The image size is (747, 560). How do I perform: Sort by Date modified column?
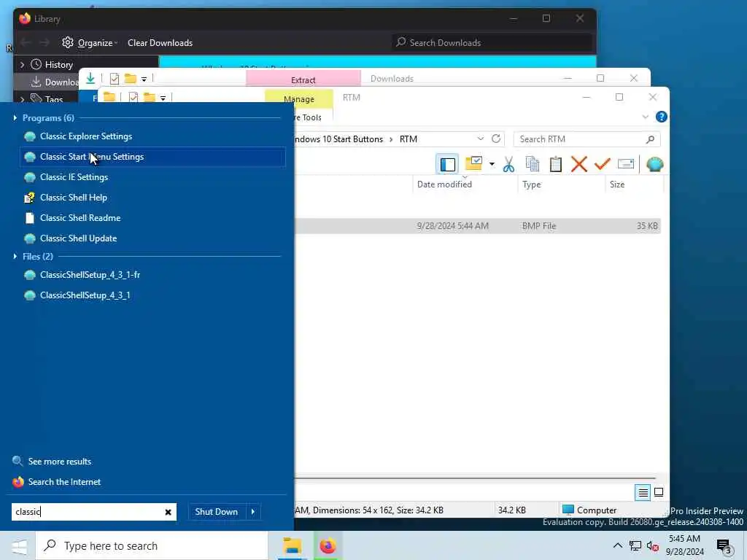(x=444, y=184)
